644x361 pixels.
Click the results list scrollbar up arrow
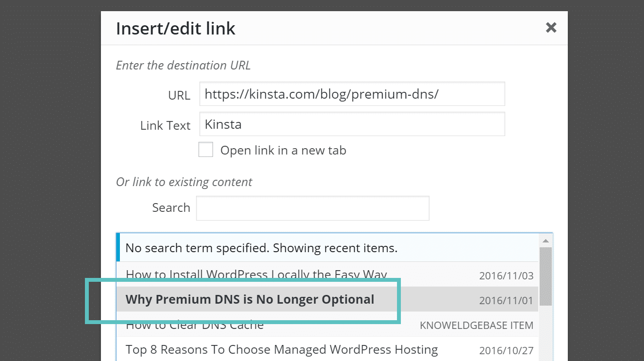[x=545, y=241]
